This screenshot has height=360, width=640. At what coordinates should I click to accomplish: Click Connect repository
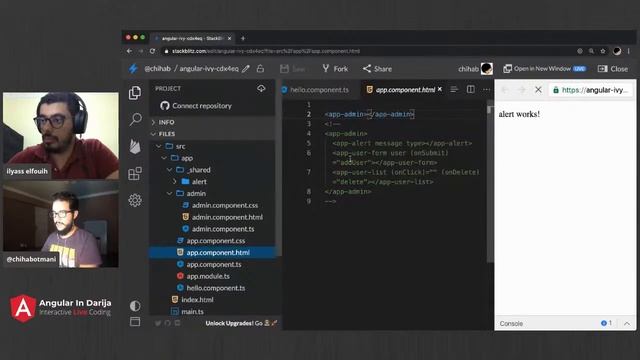tap(196, 106)
